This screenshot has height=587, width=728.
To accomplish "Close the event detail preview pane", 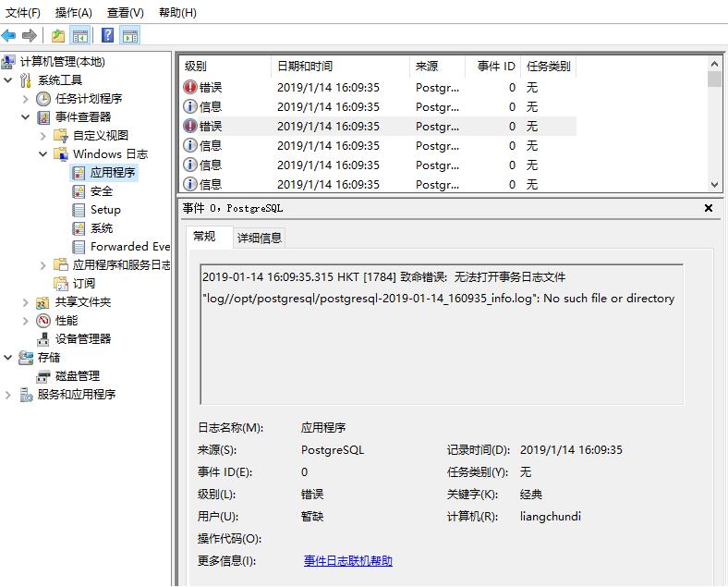I will click(709, 208).
